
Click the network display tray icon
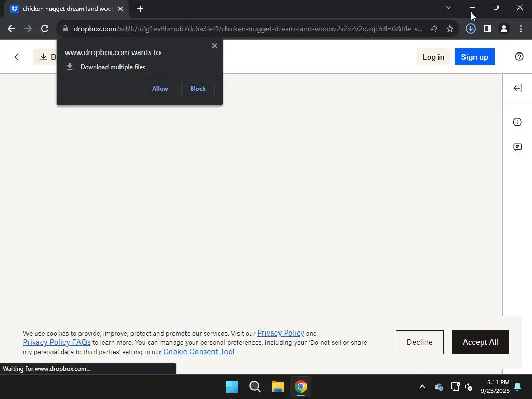(455, 387)
